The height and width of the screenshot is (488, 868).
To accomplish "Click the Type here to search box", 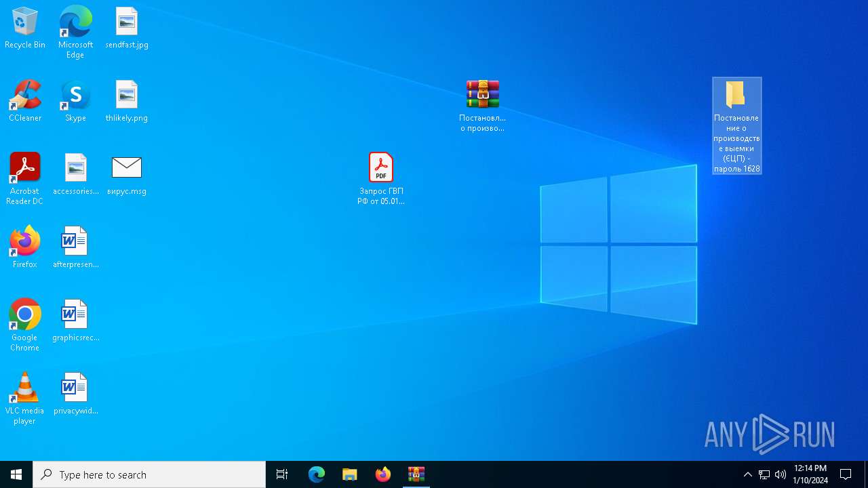I will tap(149, 474).
